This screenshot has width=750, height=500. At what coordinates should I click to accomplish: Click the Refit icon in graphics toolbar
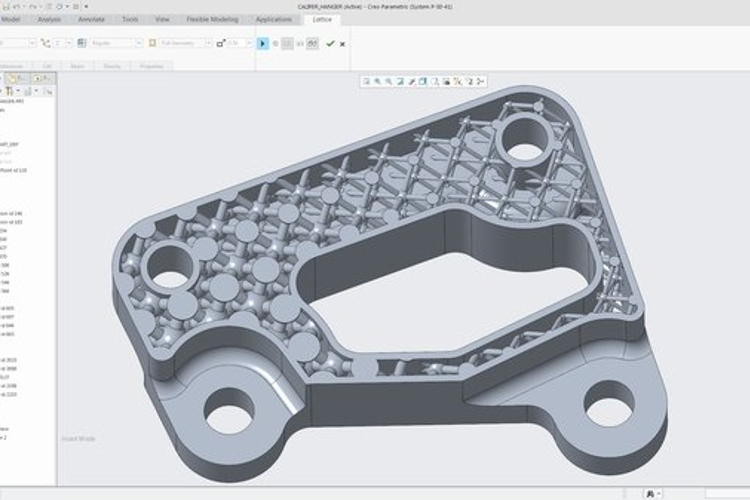(367, 81)
